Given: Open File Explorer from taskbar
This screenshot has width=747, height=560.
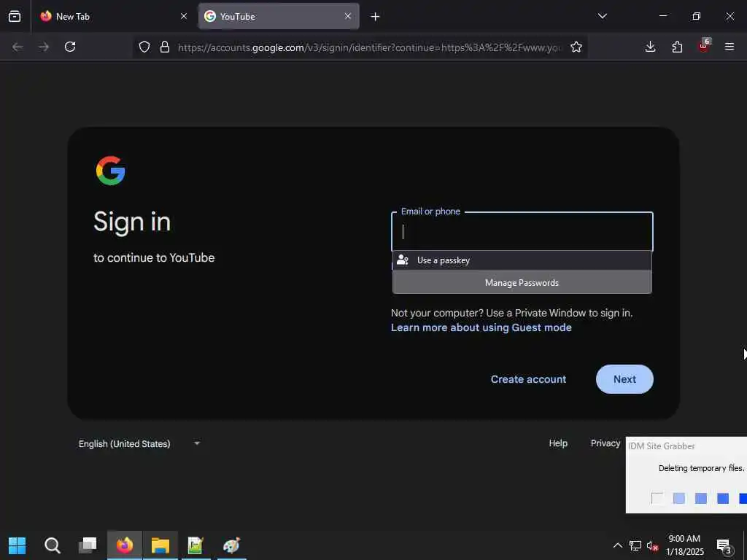Looking at the screenshot, I should click(160, 545).
